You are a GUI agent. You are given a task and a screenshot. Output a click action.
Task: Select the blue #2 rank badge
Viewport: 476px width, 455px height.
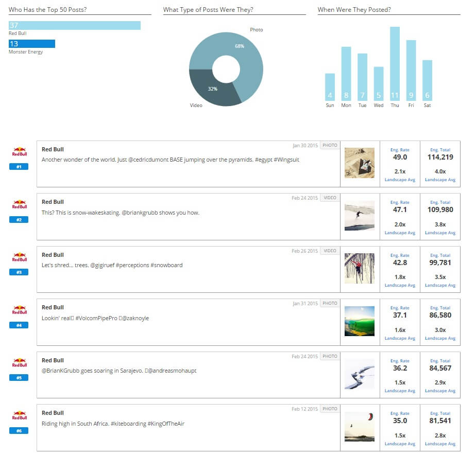(19, 220)
